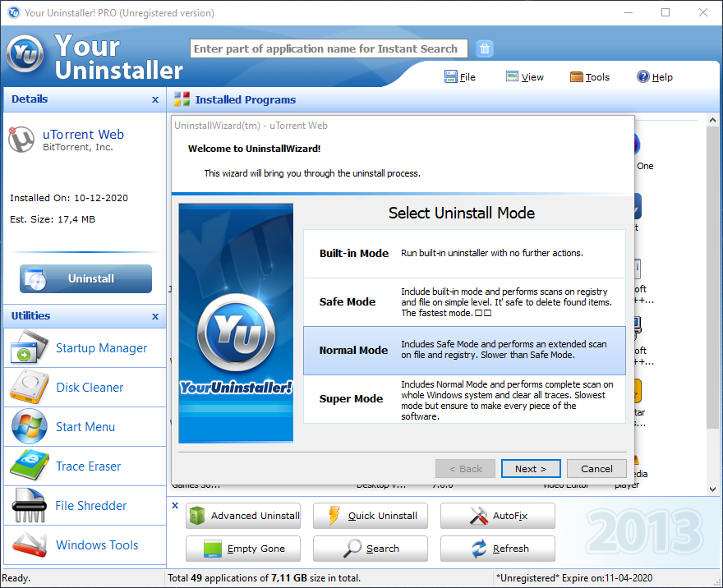Click the Windows Tools knife icon

tap(29, 544)
